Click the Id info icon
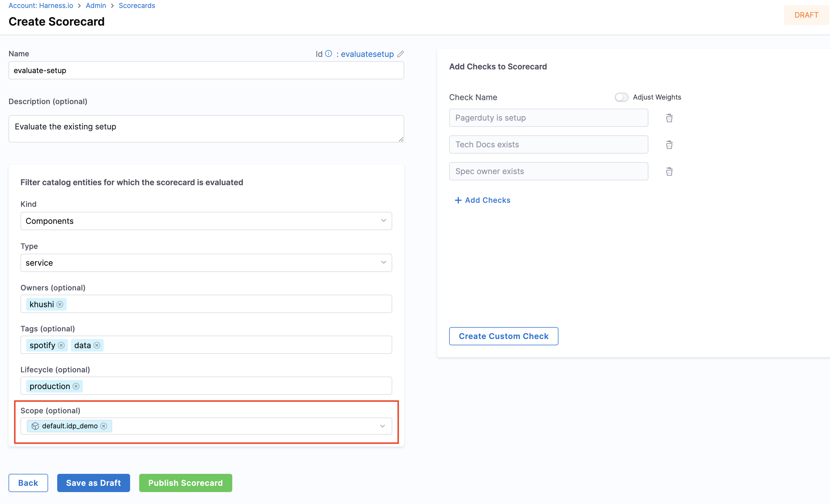 click(x=328, y=54)
